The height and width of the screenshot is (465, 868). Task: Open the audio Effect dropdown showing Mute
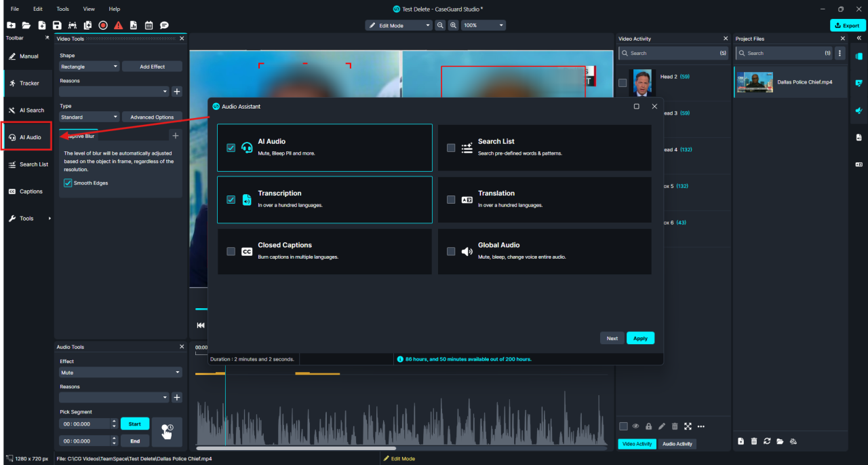121,373
